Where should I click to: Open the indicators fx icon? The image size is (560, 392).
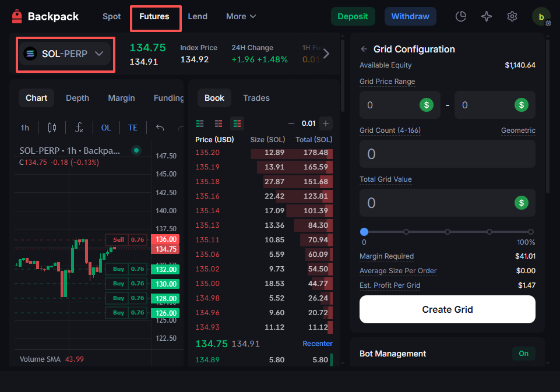(x=79, y=128)
